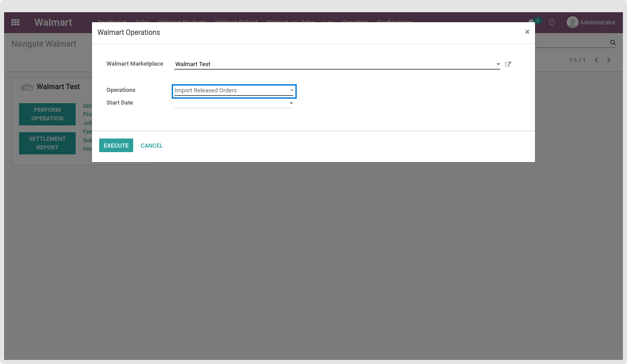Click the search magnifier icon

coord(613,43)
